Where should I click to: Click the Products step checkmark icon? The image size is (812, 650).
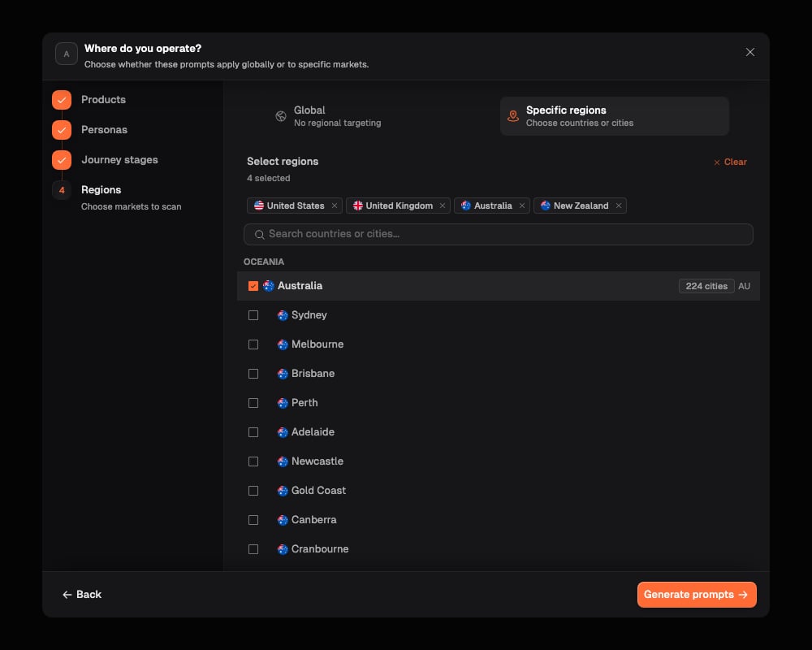click(x=62, y=99)
